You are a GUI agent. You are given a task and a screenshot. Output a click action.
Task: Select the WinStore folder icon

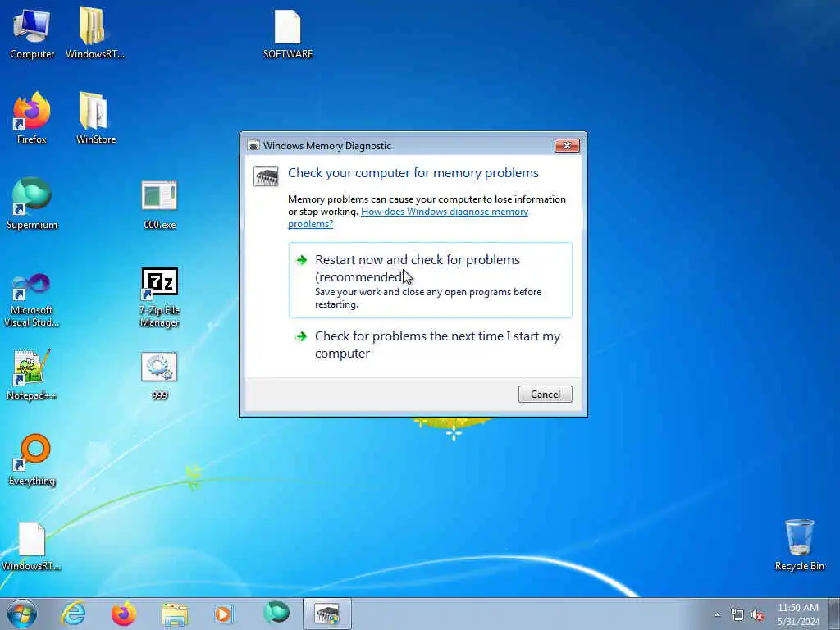95,118
